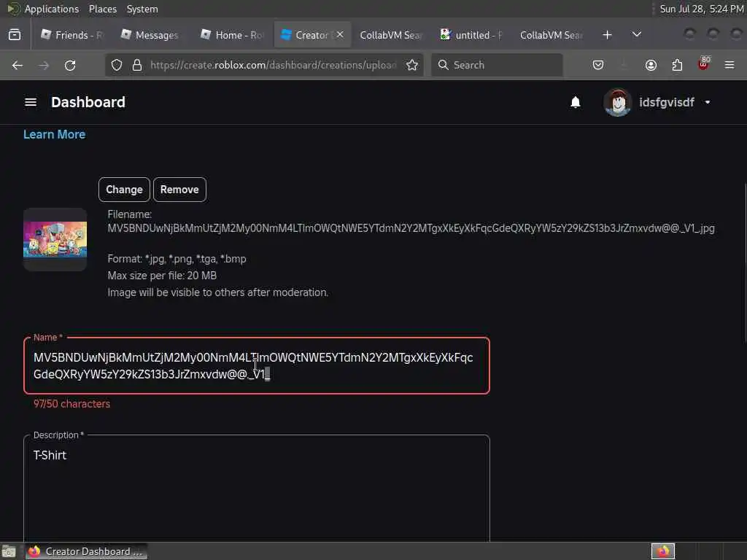Switch to the first CollabVM Search tab
This screenshot has height=560, width=747.
391,35
